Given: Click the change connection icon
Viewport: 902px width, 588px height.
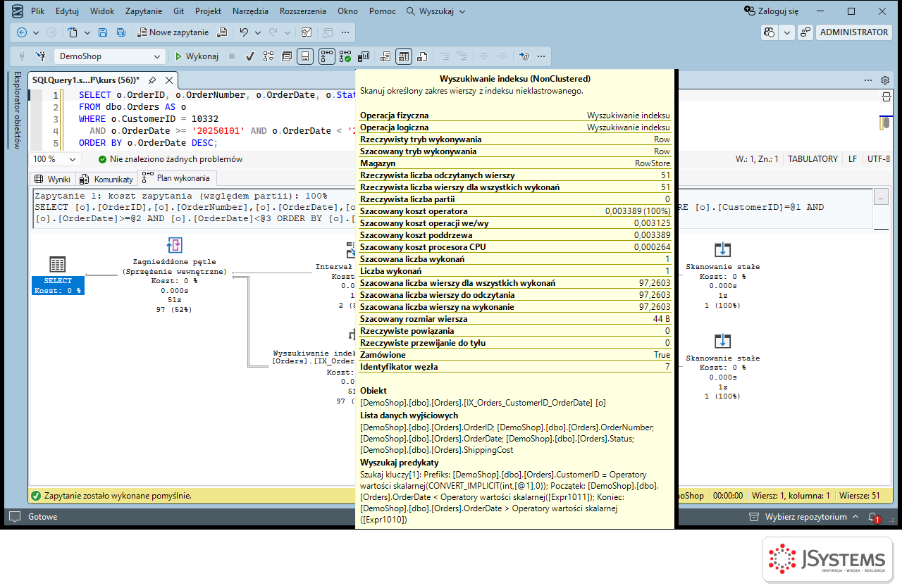Looking at the screenshot, I should tap(41, 56).
